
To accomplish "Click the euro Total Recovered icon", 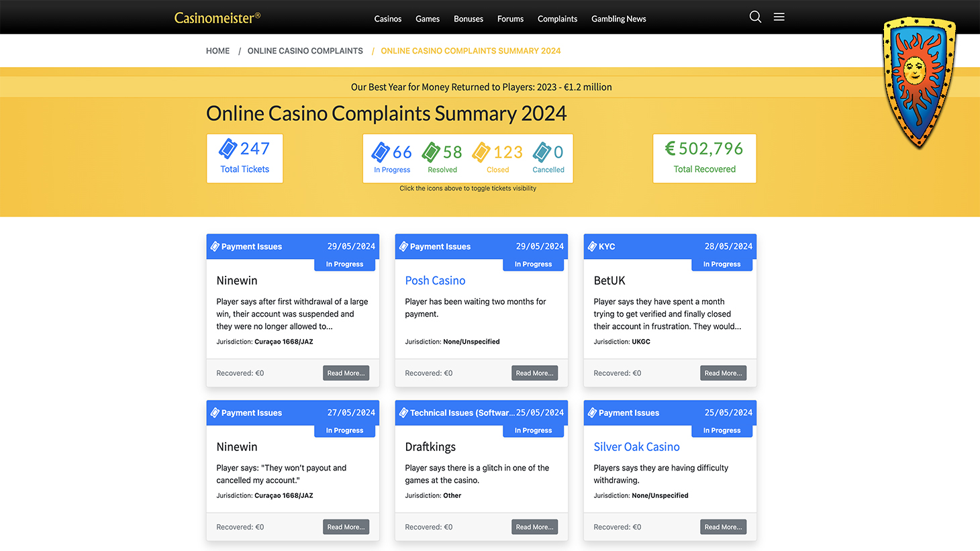I will coord(670,148).
